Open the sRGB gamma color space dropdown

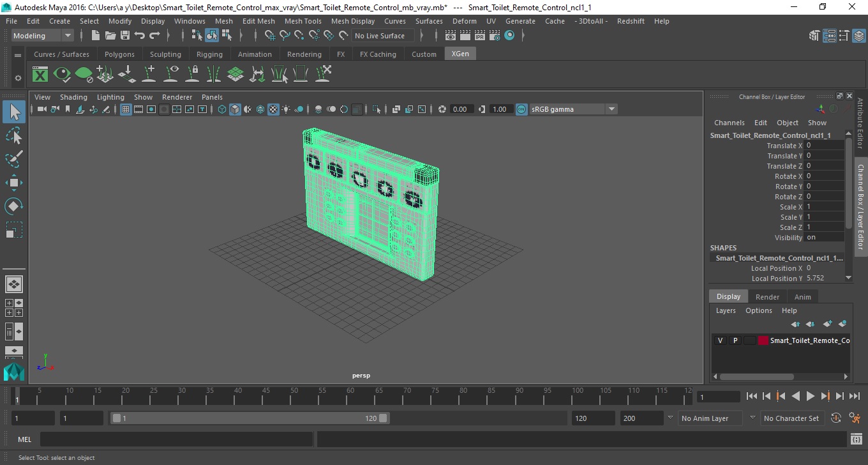tap(573, 109)
